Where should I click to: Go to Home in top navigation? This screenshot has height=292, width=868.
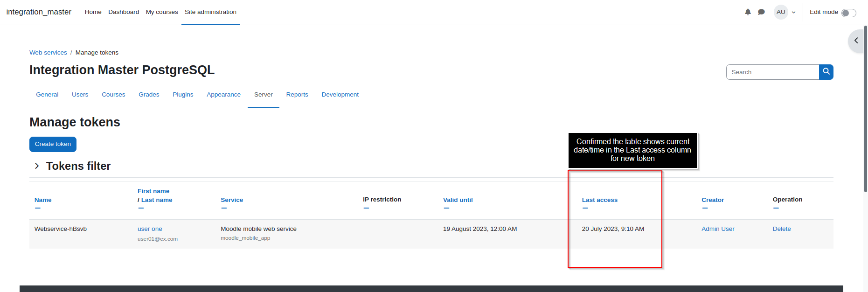coord(93,12)
